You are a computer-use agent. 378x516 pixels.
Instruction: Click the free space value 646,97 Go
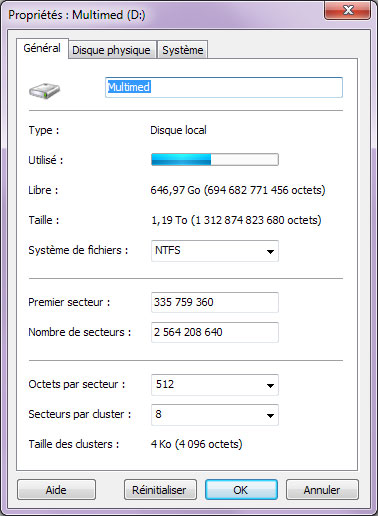[x=238, y=190]
